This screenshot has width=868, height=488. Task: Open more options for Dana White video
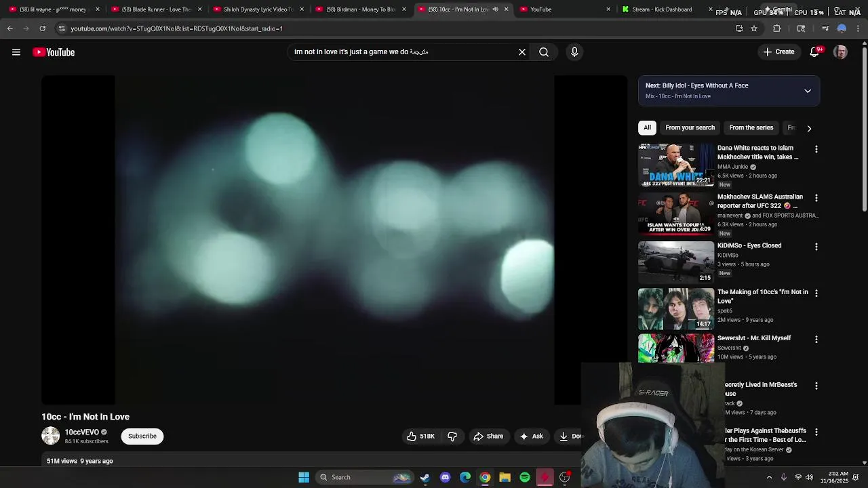[816, 149]
